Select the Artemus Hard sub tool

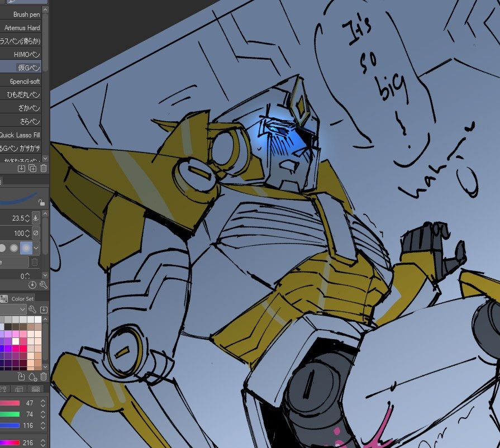tap(21, 28)
